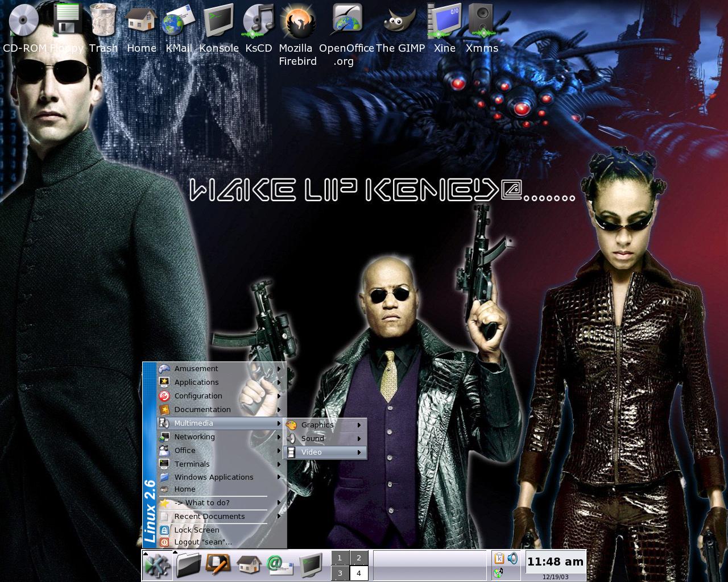The image size is (728, 582).
Task: Click the CD music note tray icon
Action: (499, 572)
